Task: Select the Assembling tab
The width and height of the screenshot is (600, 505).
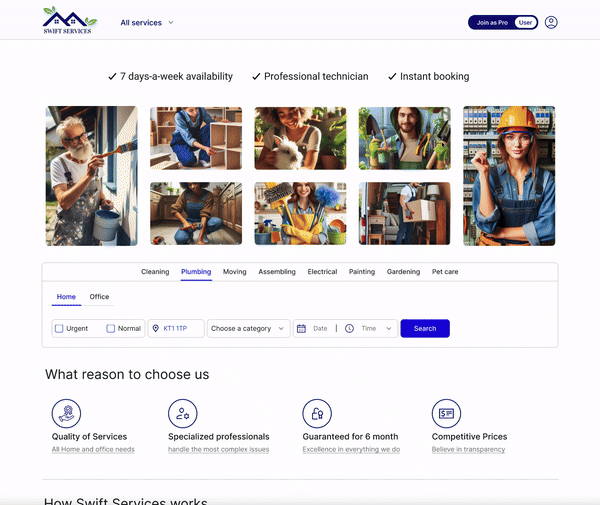Action: 277,272
